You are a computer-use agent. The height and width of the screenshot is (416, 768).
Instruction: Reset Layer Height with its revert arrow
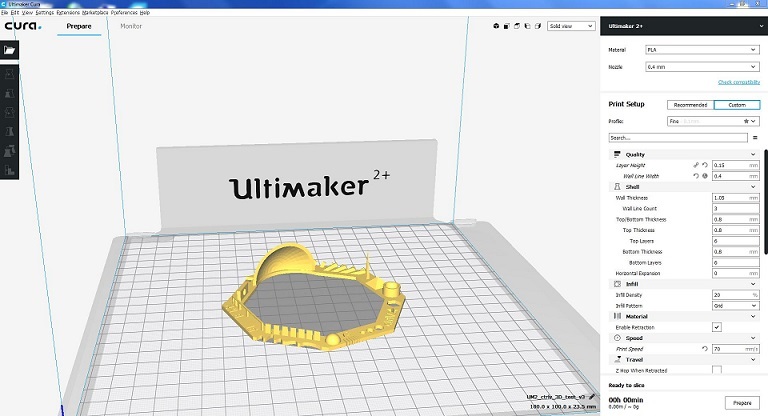pos(705,165)
